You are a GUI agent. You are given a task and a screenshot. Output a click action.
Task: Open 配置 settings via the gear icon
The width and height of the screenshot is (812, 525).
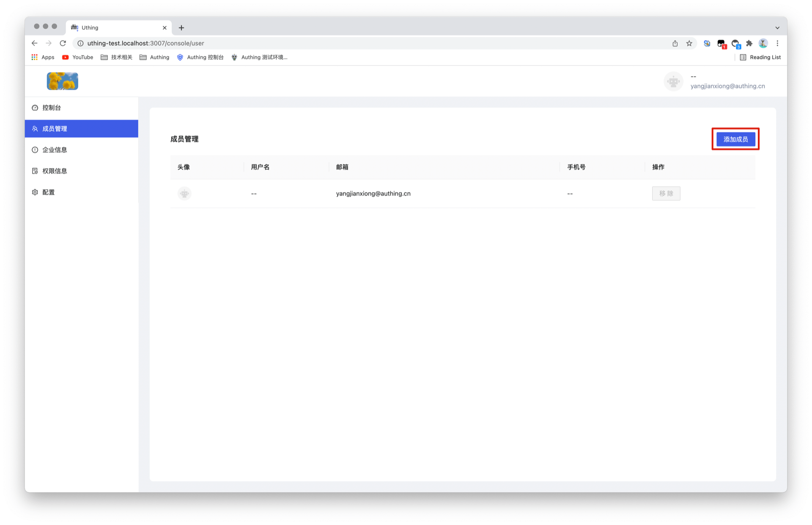coord(35,192)
